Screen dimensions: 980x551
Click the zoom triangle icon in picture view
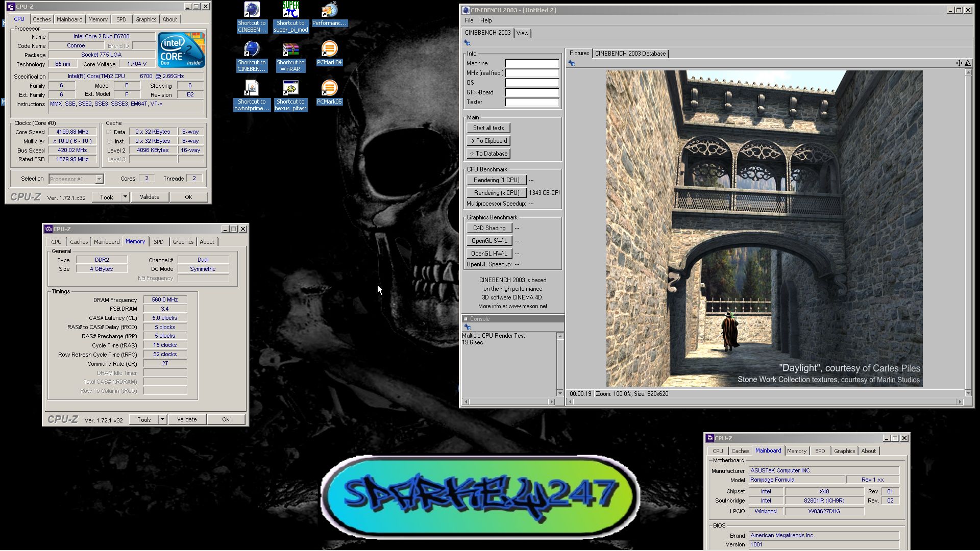coord(968,63)
